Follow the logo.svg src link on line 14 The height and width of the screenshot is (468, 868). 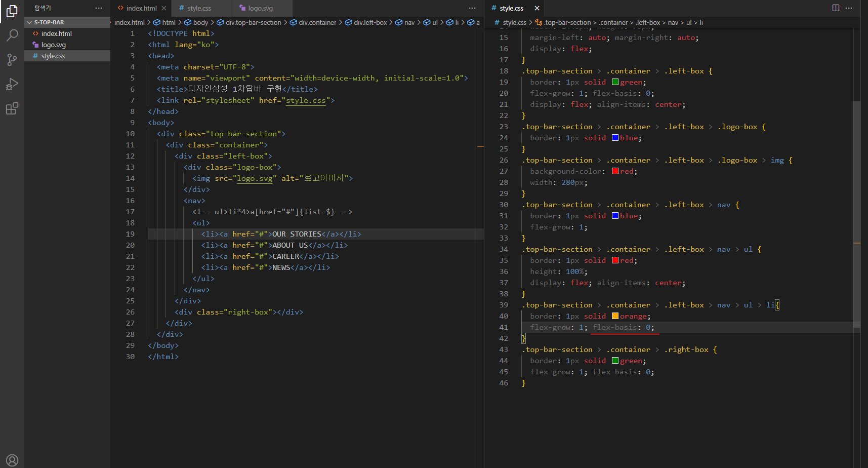coord(255,178)
